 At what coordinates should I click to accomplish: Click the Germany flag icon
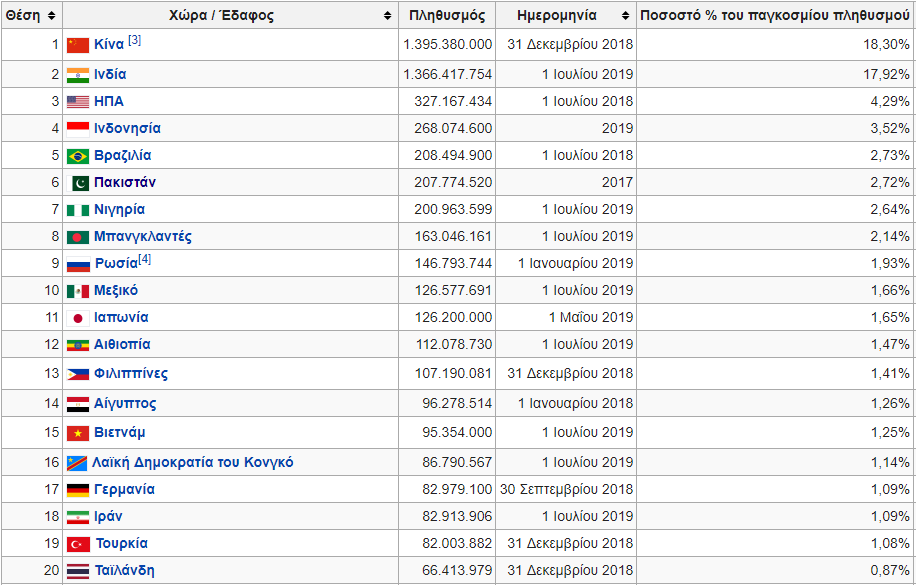(x=78, y=490)
